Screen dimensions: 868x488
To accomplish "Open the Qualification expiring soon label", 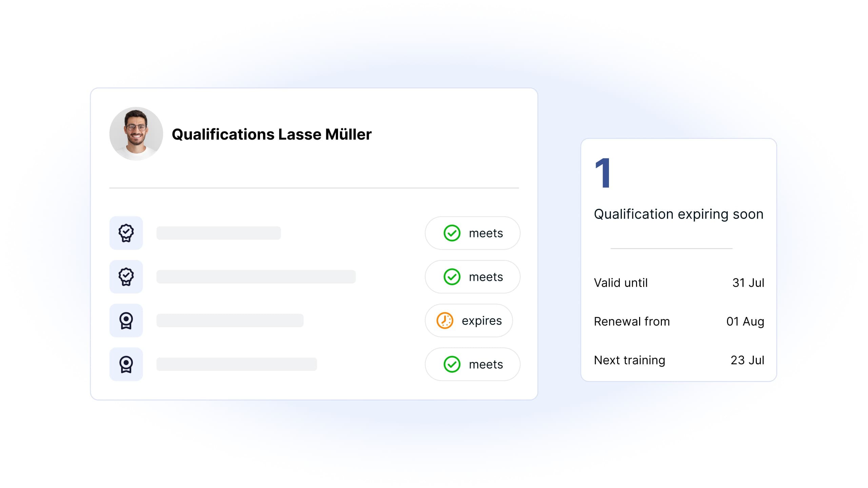I will [678, 214].
